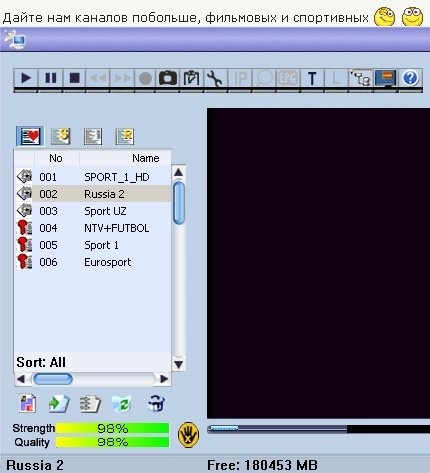
Task: Stop playback with the square stop button
Action: click(74, 78)
